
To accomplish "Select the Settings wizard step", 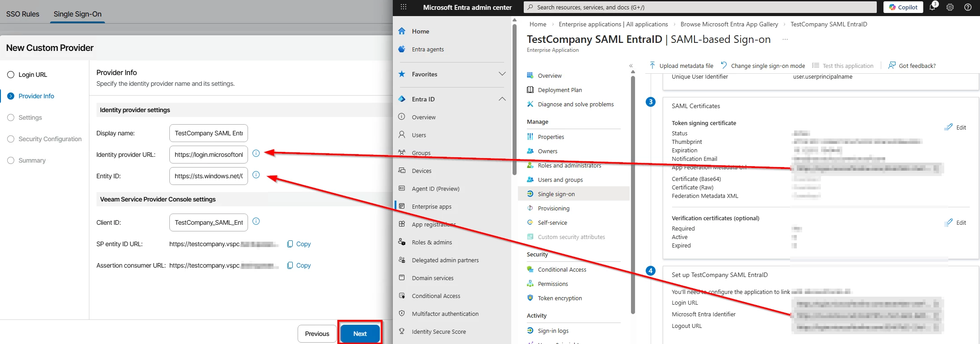I will (25, 117).
